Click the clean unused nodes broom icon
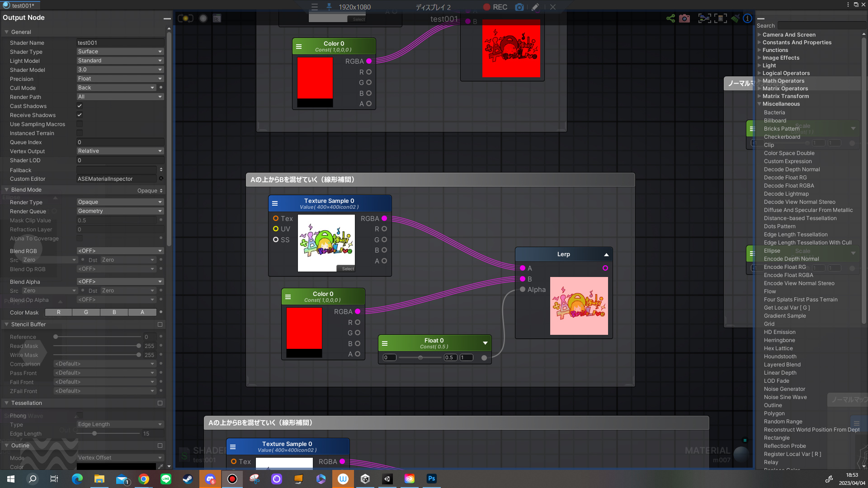This screenshot has height=488, width=868. [735, 19]
